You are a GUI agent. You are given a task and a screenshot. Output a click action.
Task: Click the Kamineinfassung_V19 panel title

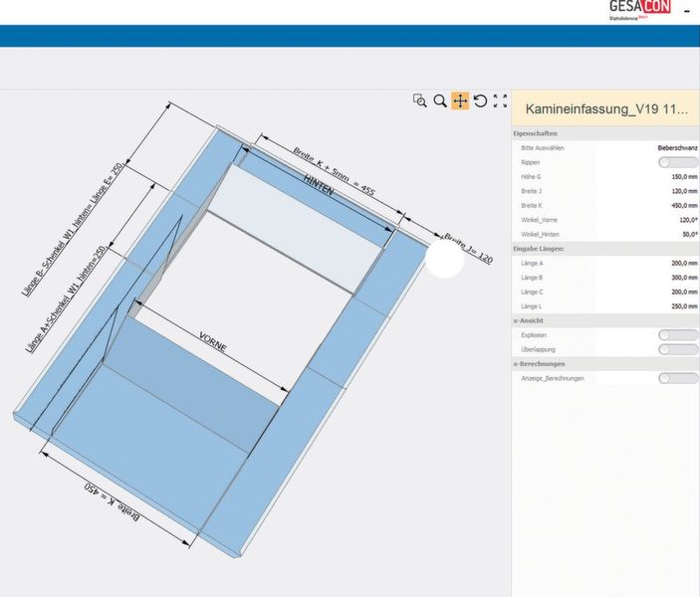click(605, 109)
